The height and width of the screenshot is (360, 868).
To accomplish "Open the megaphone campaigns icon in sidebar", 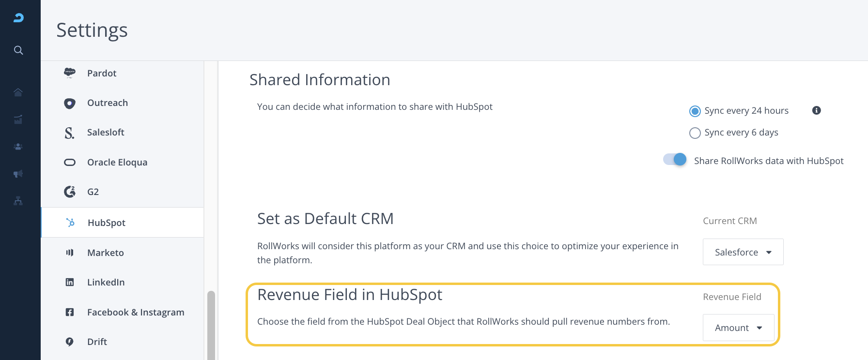I will (x=18, y=174).
